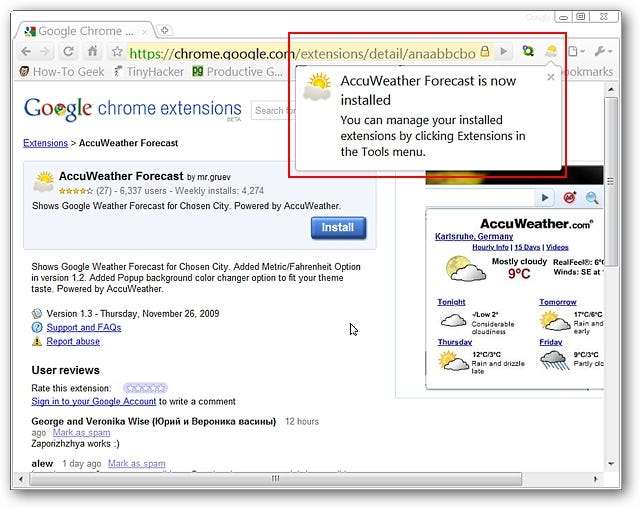
Task: Click the horizontal scrollbar right arrow
Action: [595, 479]
